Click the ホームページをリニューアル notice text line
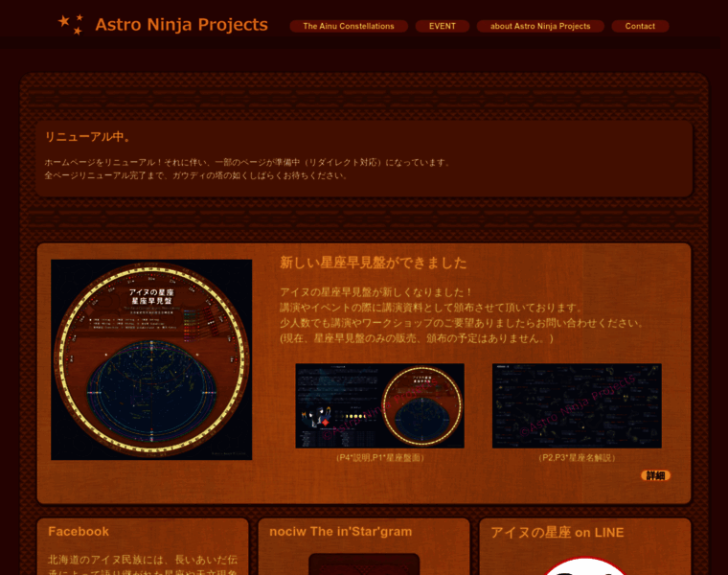Viewport: 728px width, 575px height. (247, 162)
